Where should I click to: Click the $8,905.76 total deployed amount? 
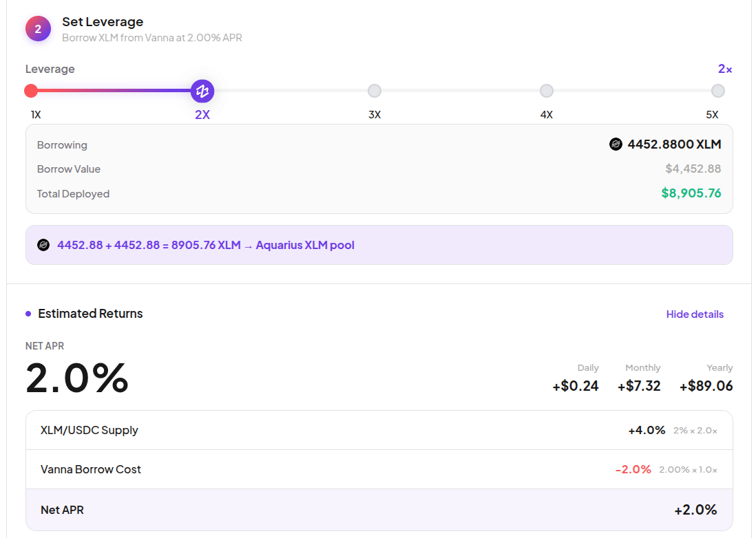pos(691,193)
